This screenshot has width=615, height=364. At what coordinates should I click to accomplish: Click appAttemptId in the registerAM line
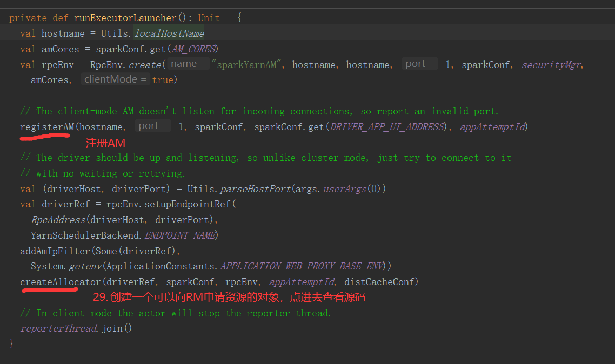tap(492, 127)
